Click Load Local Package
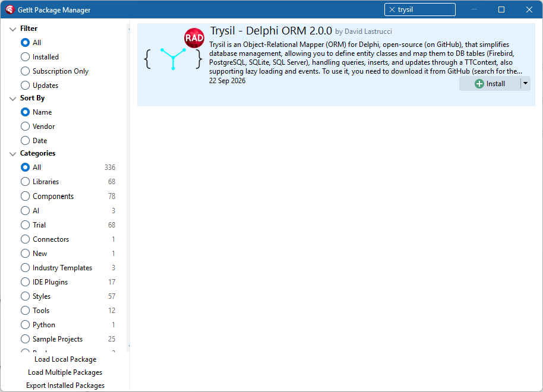This screenshot has width=543, height=392. (65, 359)
